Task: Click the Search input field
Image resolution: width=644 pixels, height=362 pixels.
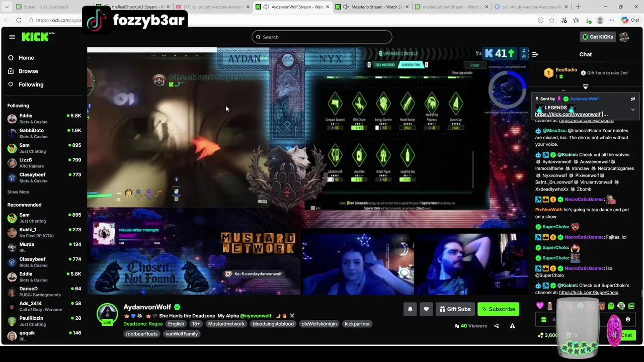Action: click(322, 37)
